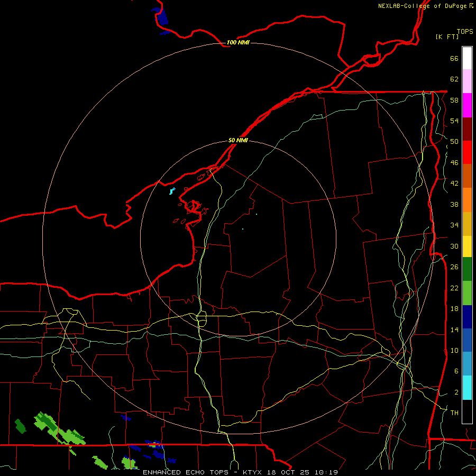Click the large light green echo streak at lower left

point(59,428)
